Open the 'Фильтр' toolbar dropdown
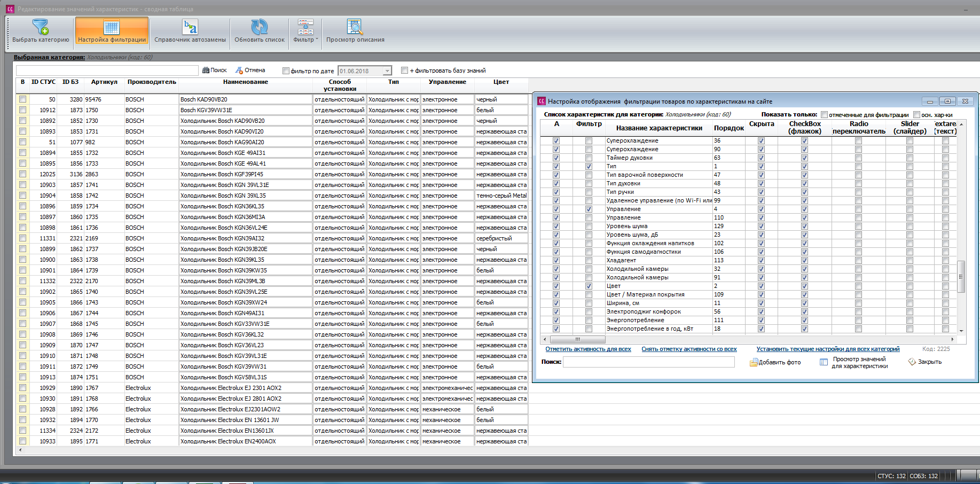This screenshot has height=484, width=980. point(305,32)
